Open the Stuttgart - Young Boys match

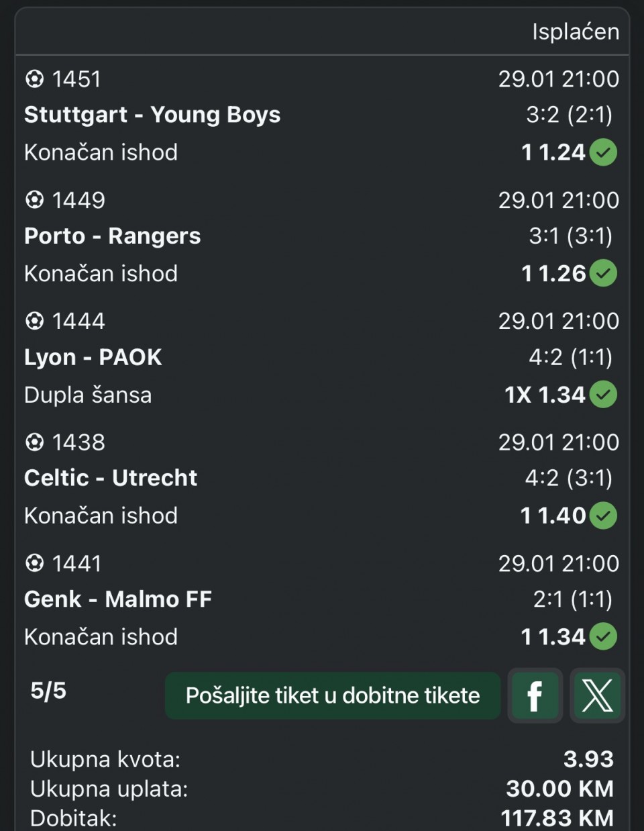point(152,115)
